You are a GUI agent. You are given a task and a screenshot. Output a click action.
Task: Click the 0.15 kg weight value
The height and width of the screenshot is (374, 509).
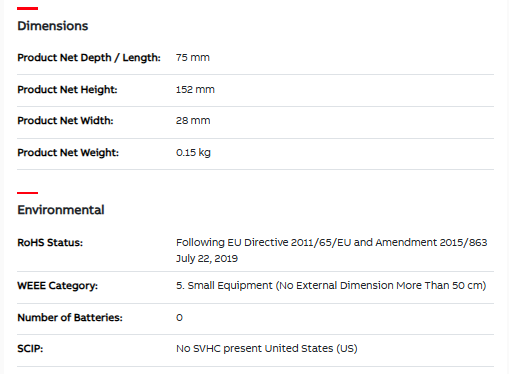click(x=193, y=153)
